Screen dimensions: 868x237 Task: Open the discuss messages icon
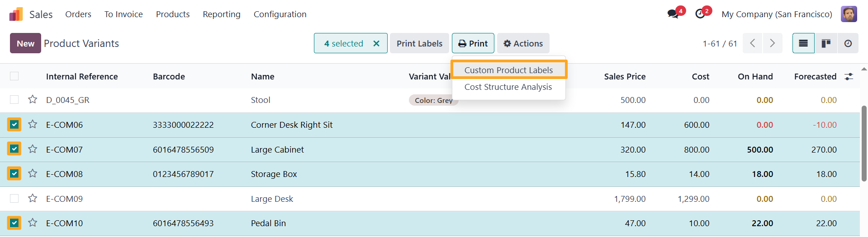(674, 14)
